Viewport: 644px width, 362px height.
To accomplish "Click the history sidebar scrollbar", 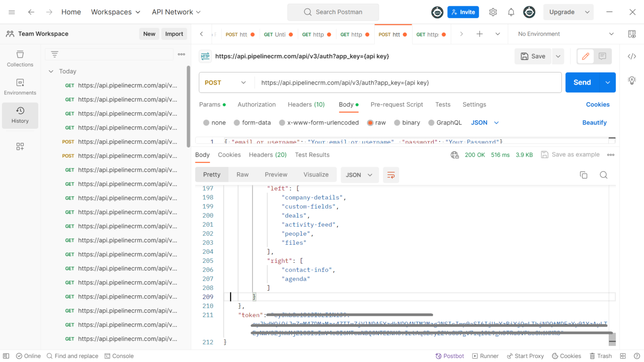I will point(188,107).
